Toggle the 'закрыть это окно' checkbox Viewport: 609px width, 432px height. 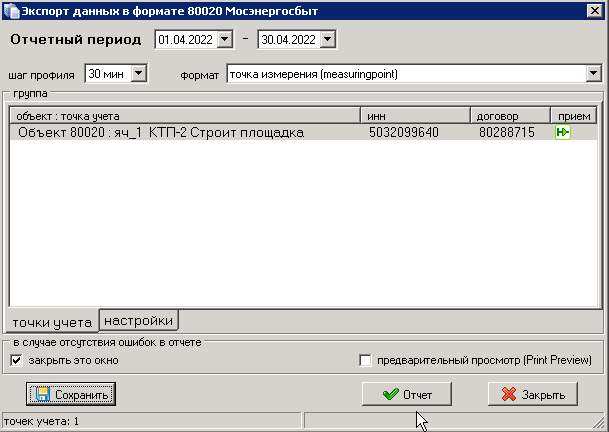click(x=17, y=360)
